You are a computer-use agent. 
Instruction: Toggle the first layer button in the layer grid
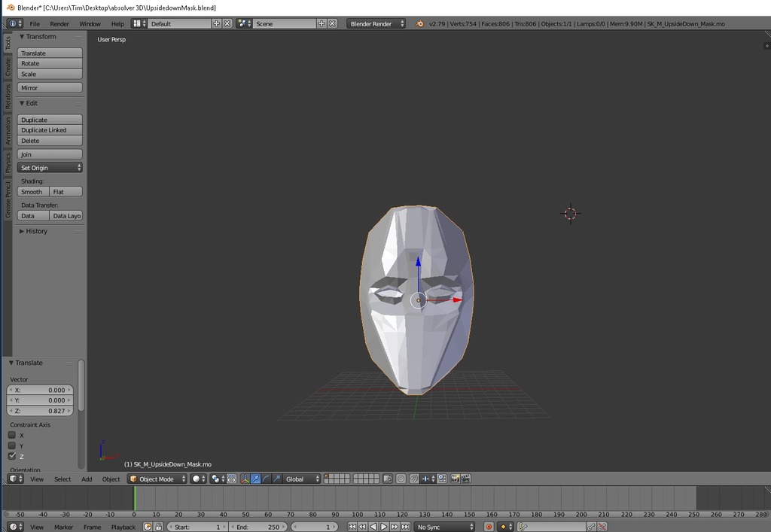point(327,476)
